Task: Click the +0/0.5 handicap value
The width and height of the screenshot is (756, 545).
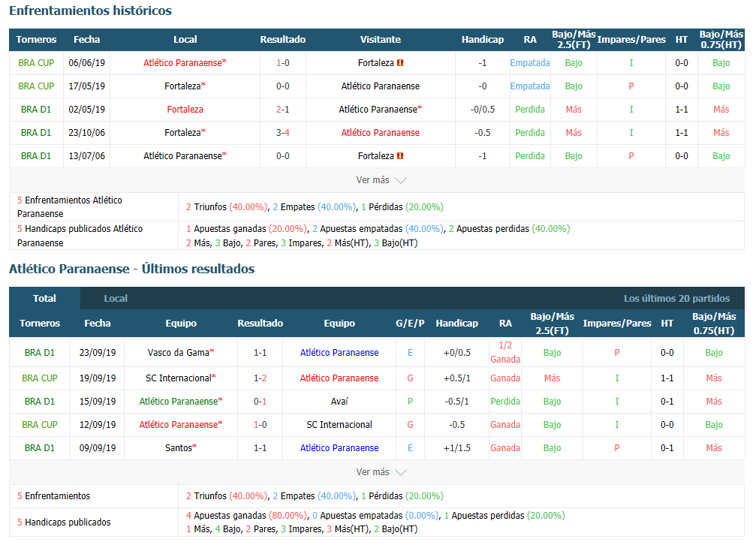Action: click(x=457, y=353)
